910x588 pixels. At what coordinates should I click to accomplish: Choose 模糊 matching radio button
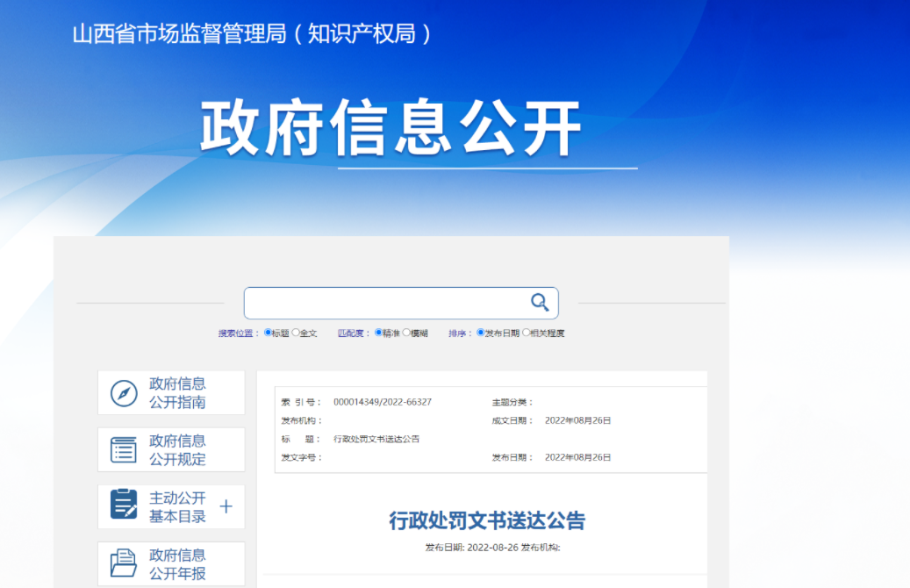[406, 333]
